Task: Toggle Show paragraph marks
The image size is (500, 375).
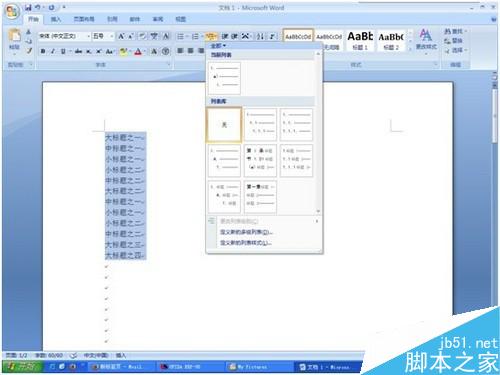Action: [272, 36]
